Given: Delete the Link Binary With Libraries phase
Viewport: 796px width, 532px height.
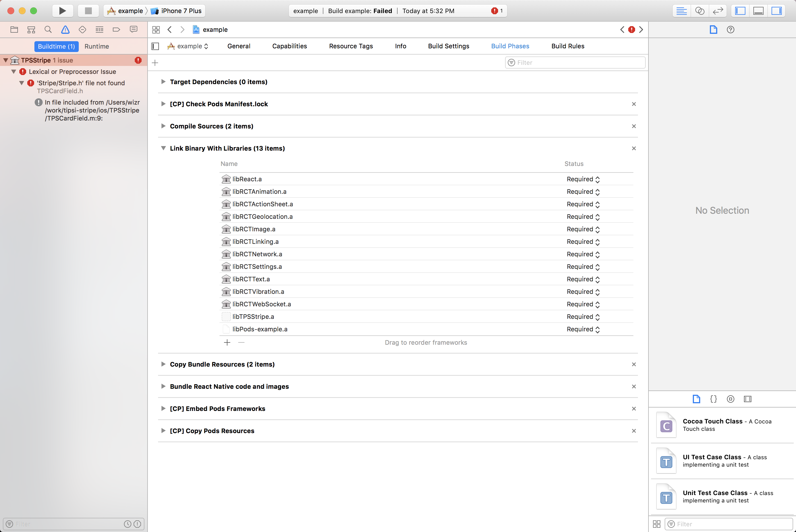Looking at the screenshot, I should point(634,148).
